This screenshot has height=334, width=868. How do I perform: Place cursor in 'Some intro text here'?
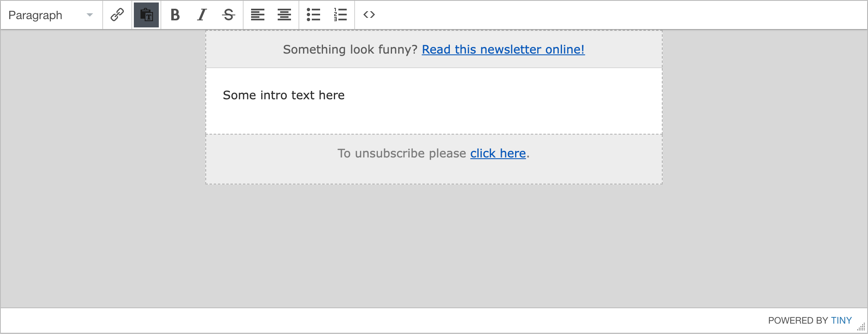[x=284, y=95]
